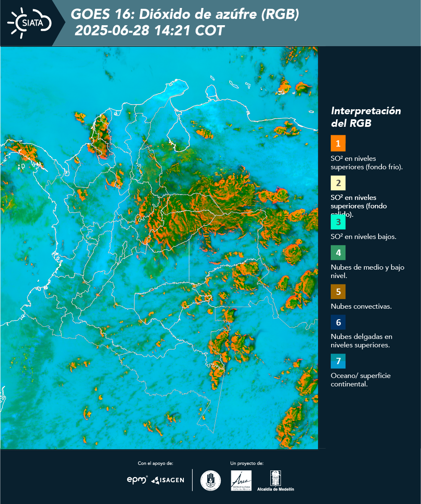
Task: Select the orange legend swatch numbered 1
Action: [x=338, y=143]
